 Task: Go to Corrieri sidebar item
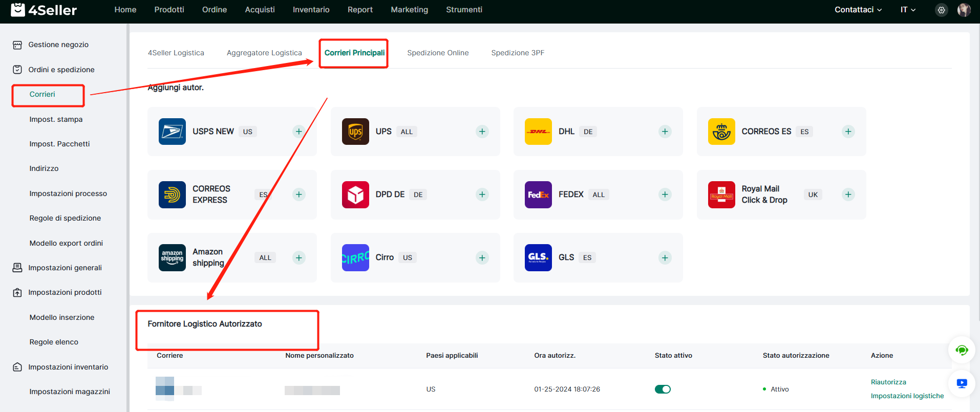[x=42, y=94]
